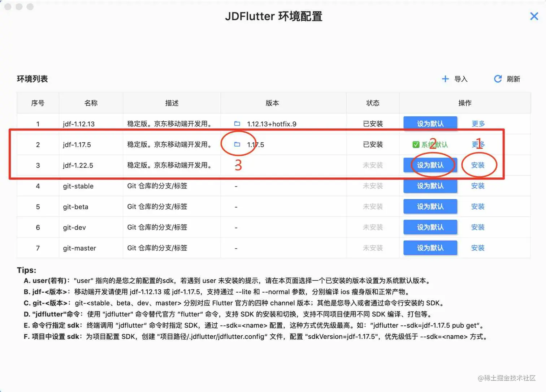Viewport: 546px width, 392px height.
Task: Click the 序号 column header
Action: [38, 103]
